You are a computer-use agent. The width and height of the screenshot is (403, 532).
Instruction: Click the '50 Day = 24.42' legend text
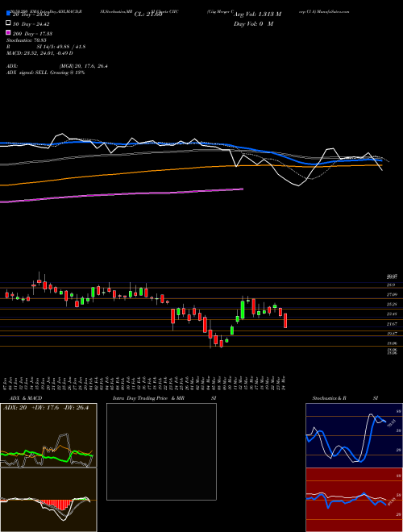(x=31, y=23)
